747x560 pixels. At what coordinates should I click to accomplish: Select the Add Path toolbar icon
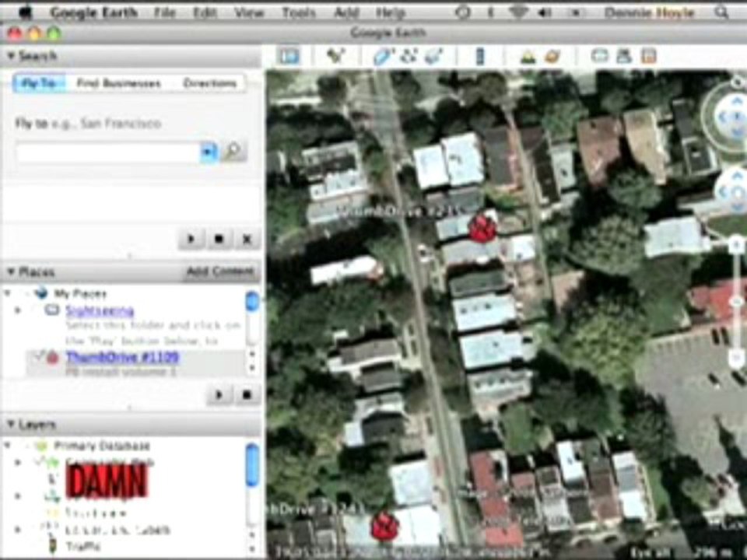[409, 56]
